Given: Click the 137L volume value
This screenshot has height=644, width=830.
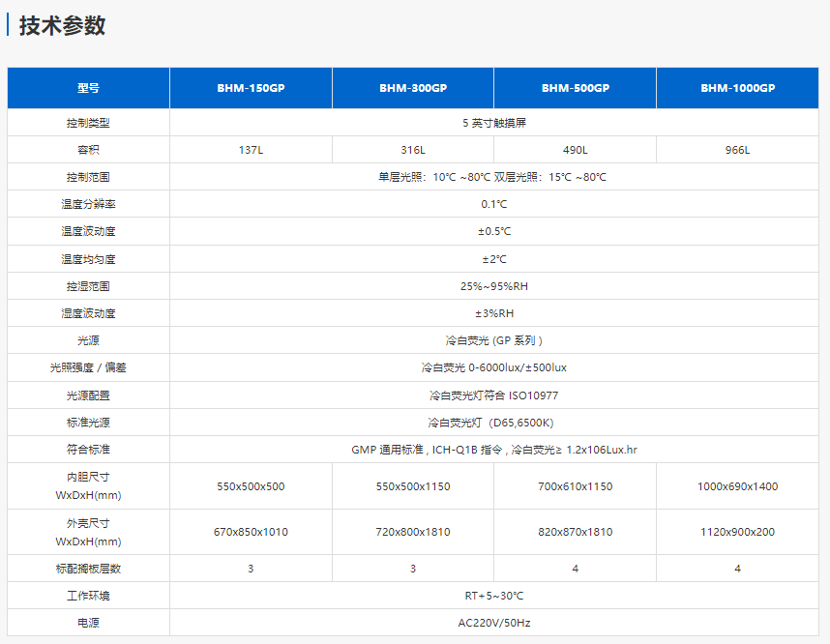Looking at the screenshot, I should [251, 150].
